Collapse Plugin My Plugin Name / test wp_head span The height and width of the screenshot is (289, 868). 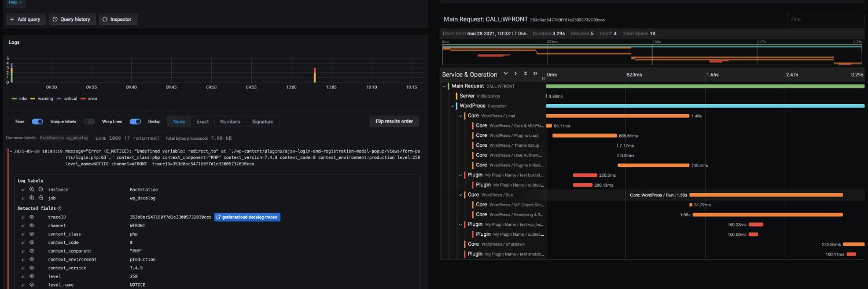pyautogui.click(x=461, y=224)
